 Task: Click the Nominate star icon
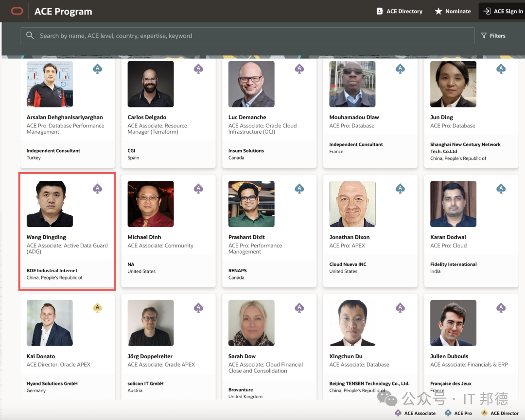[438, 11]
